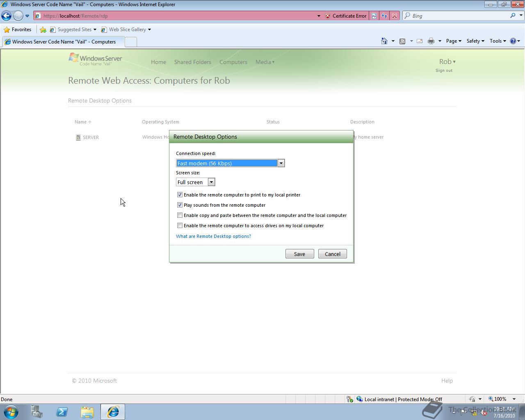The width and height of the screenshot is (525, 420).
Task: Launch Windows PowerShell from taskbar
Action: pyautogui.click(x=62, y=412)
